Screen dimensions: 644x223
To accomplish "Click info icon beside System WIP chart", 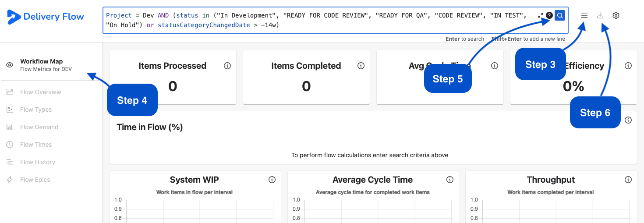I will pos(272,180).
